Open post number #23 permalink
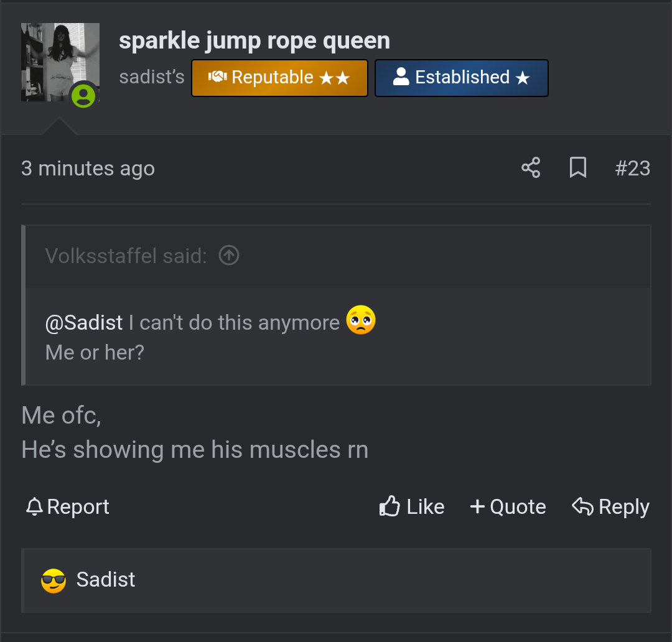 632,168
